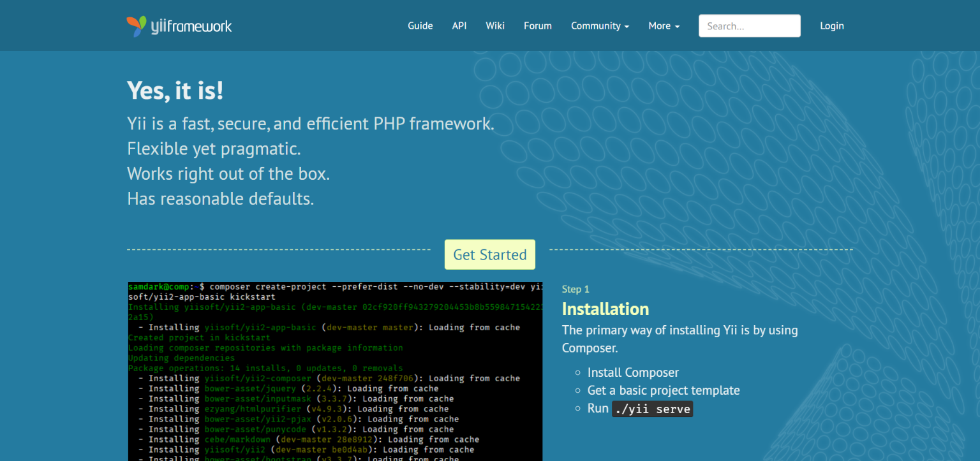Viewport: 980px width, 461px height.
Task: Click the Login link
Action: (832, 26)
